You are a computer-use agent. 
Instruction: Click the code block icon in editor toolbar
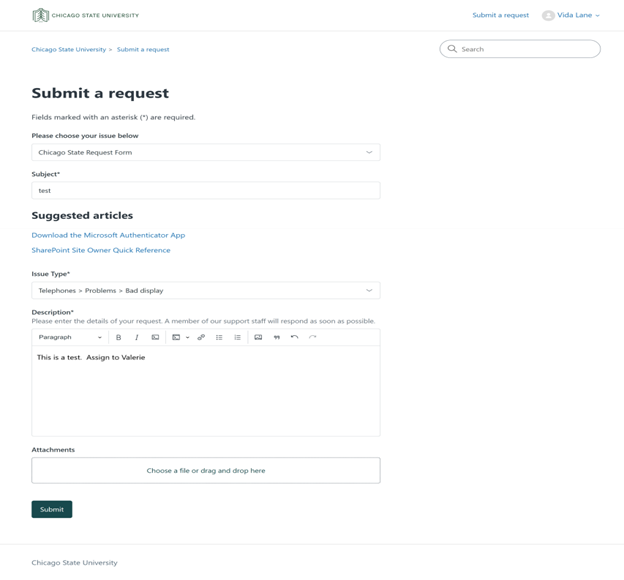tap(176, 337)
